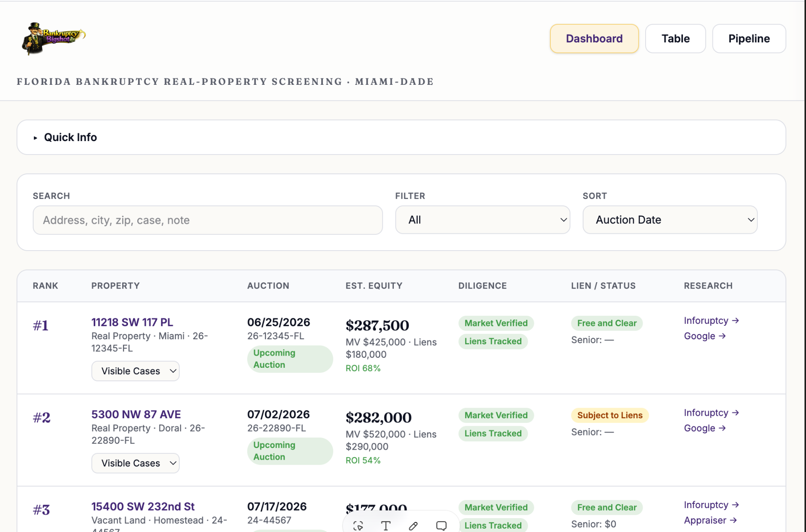Click the 26-22890-FL case number under auction date

coord(276,428)
